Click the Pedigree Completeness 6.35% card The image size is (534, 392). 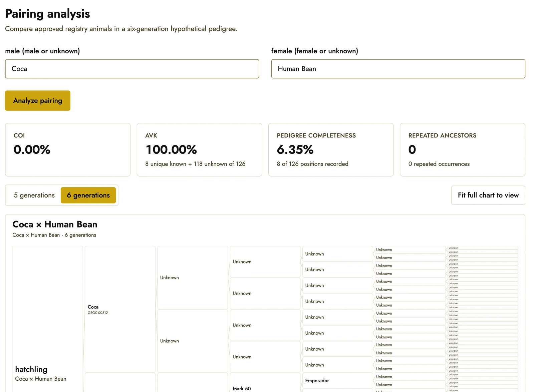(x=331, y=149)
